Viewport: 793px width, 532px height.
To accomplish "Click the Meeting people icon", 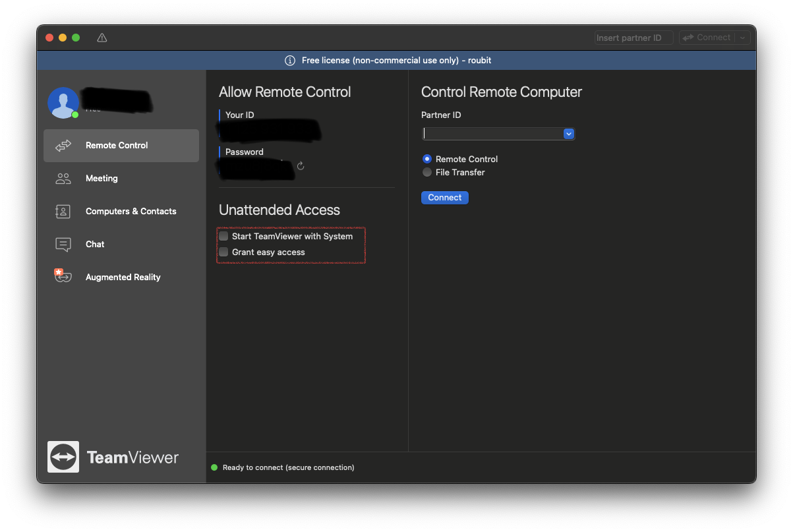I will click(63, 179).
